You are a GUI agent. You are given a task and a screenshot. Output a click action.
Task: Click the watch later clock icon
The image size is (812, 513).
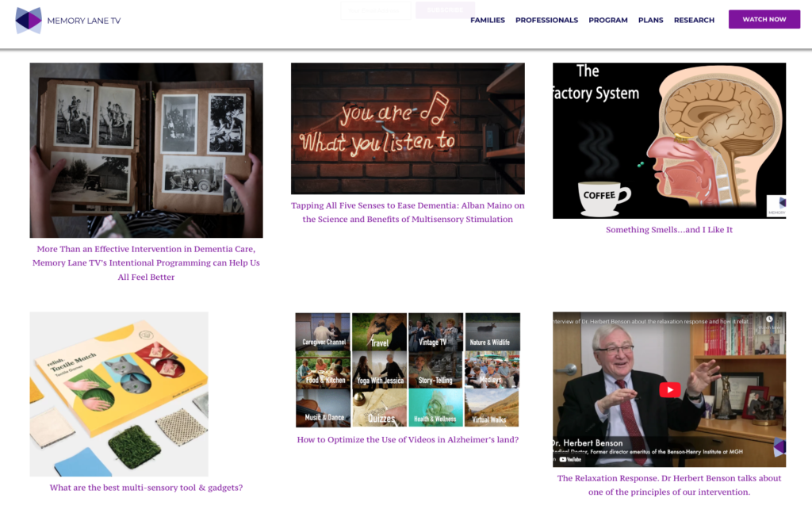(769, 320)
